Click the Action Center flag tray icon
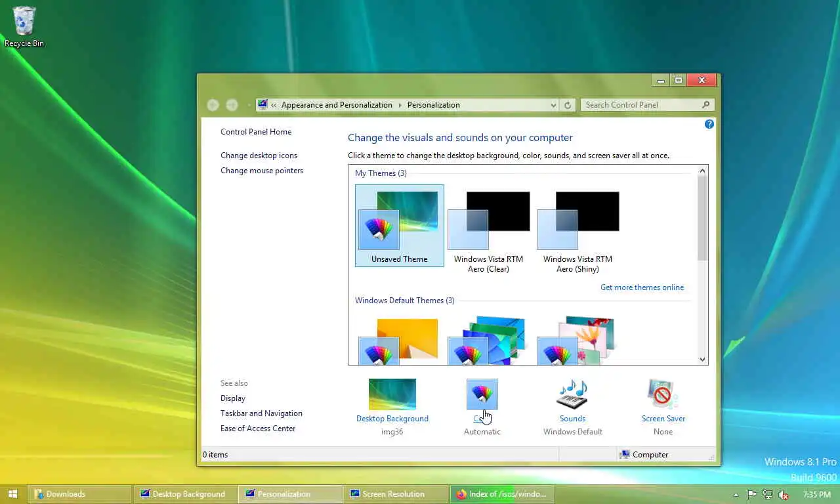Viewport: 840px width, 504px height. (752, 495)
